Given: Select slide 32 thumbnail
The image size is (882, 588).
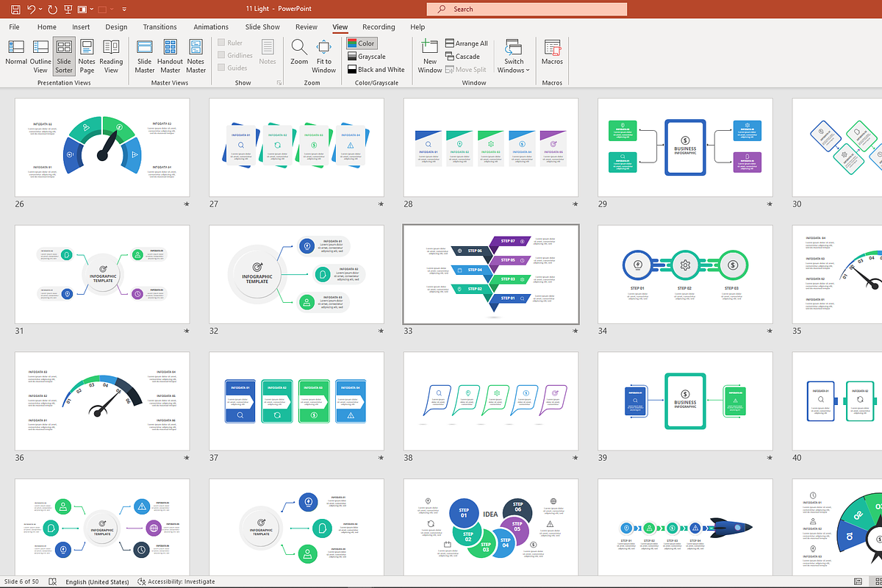Looking at the screenshot, I should [296, 275].
